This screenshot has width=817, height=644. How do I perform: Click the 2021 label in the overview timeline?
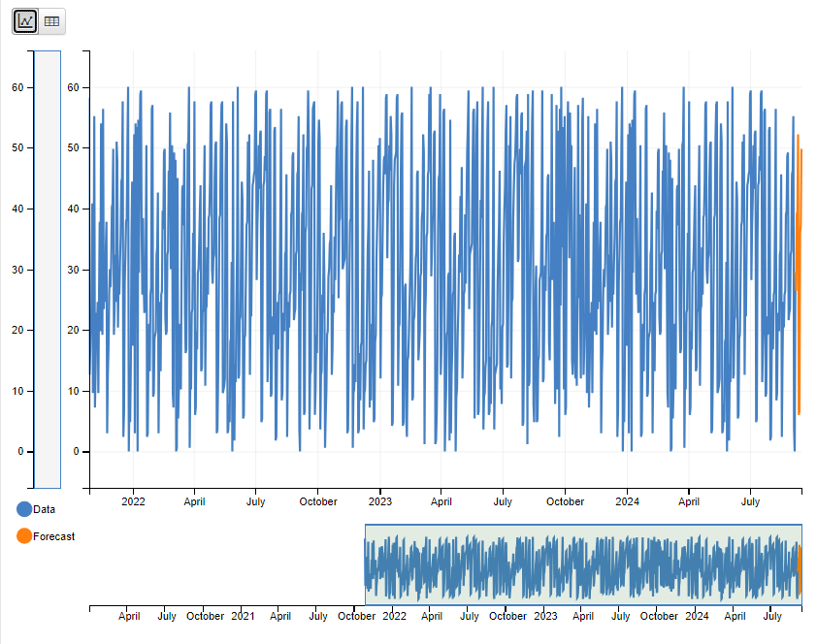243,616
